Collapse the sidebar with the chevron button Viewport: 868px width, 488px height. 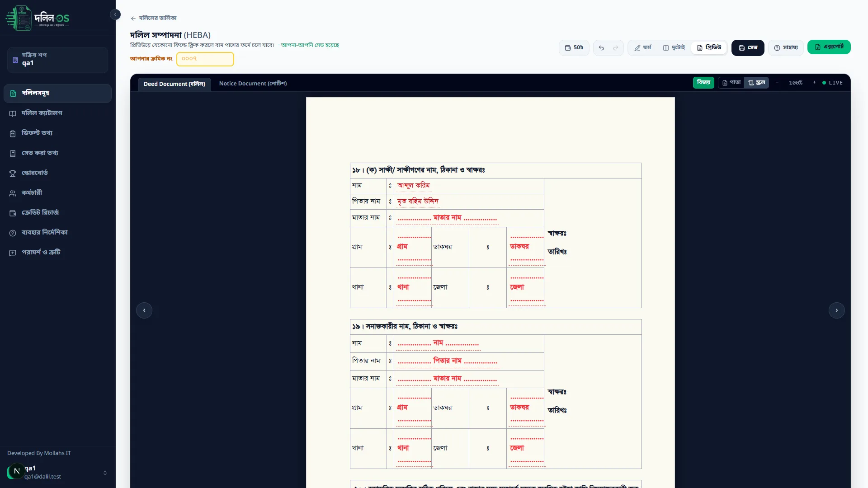[x=115, y=14]
